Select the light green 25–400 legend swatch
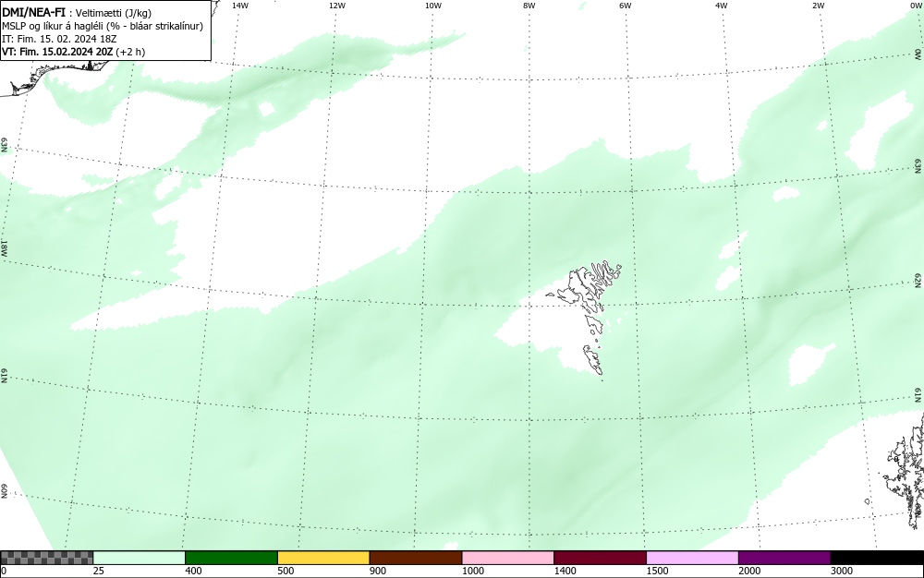The width and height of the screenshot is (924, 578). pos(140,558)
